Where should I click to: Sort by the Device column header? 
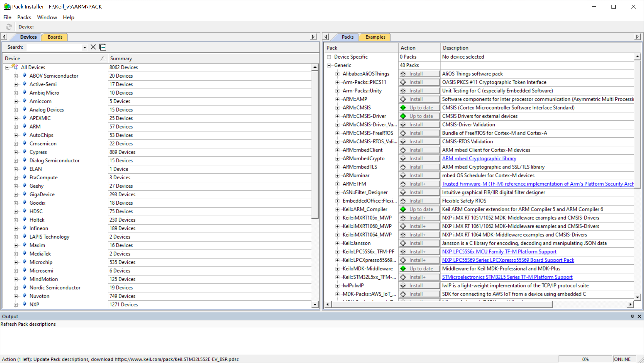(x=55, y=58)
